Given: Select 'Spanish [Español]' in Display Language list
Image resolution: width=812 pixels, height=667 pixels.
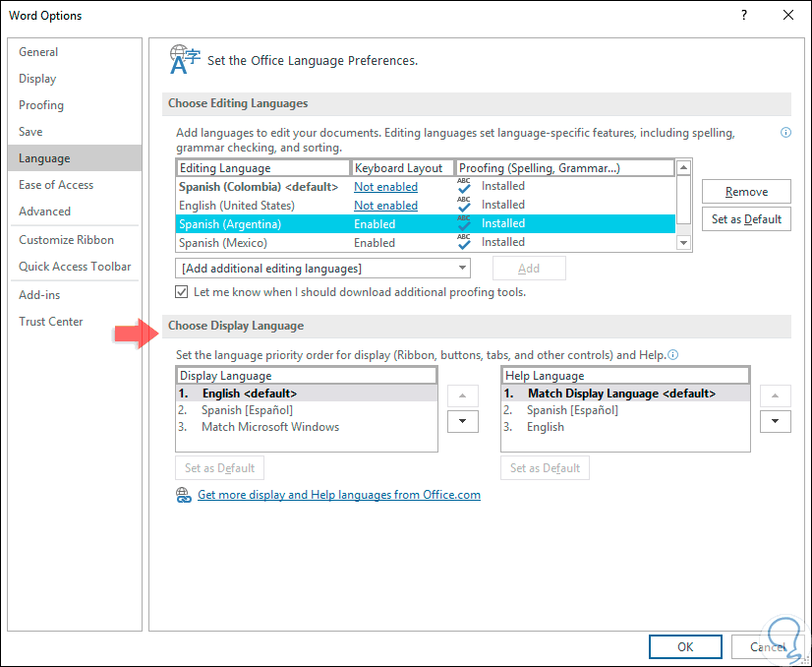Looking at the screenshot, I should click(307, 410).
